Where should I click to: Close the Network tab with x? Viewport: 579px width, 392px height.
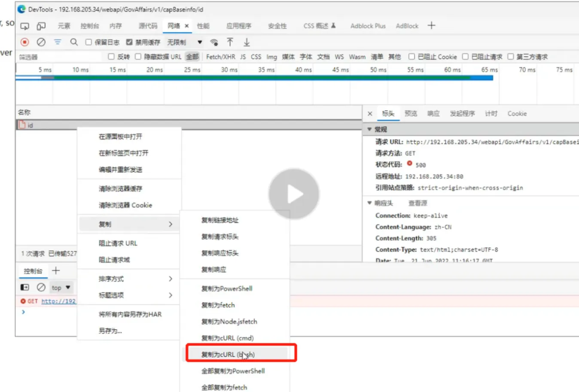(x=187, y=26)
